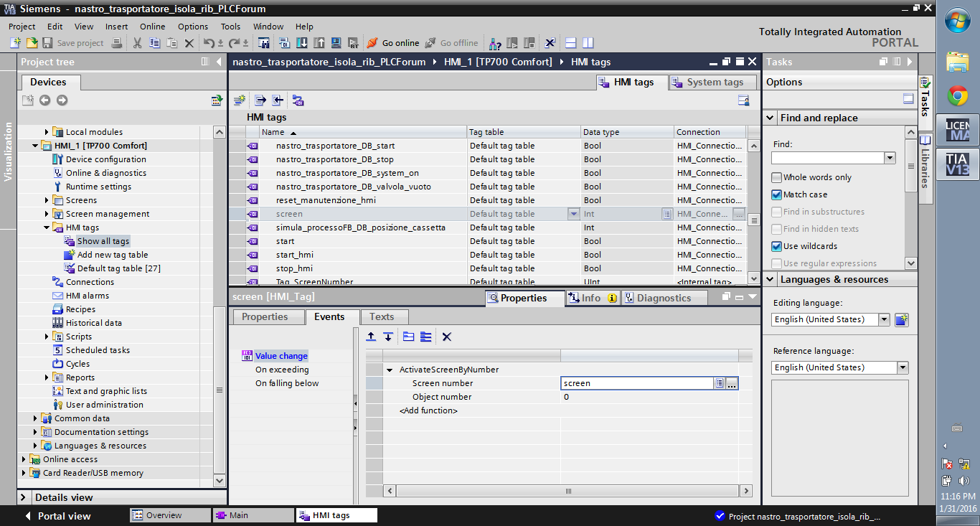Image resolution: width=980 pixels, height=526 pixels.
Task: Toggle Whole words only checkbox
Action: point(776,177)
